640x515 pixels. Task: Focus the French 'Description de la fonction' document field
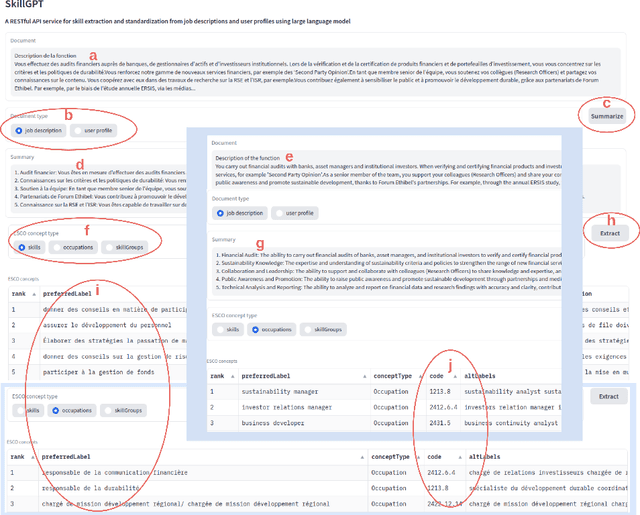315,72
